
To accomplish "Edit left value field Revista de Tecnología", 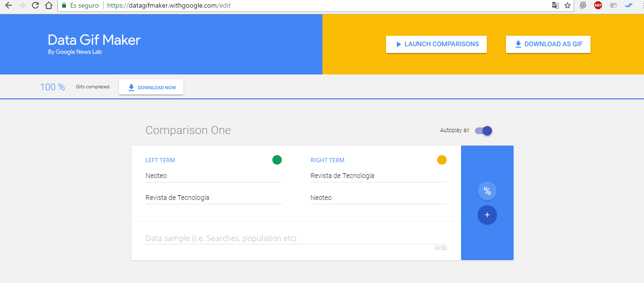I will click(214, 198).
